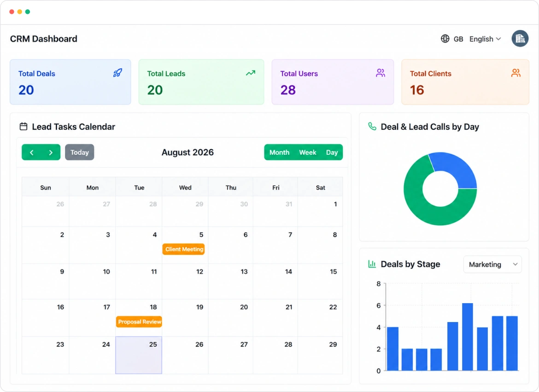The height and width of the screenshot is (392, 539).
Task: Click the GB language code
Action: [458, 39]
